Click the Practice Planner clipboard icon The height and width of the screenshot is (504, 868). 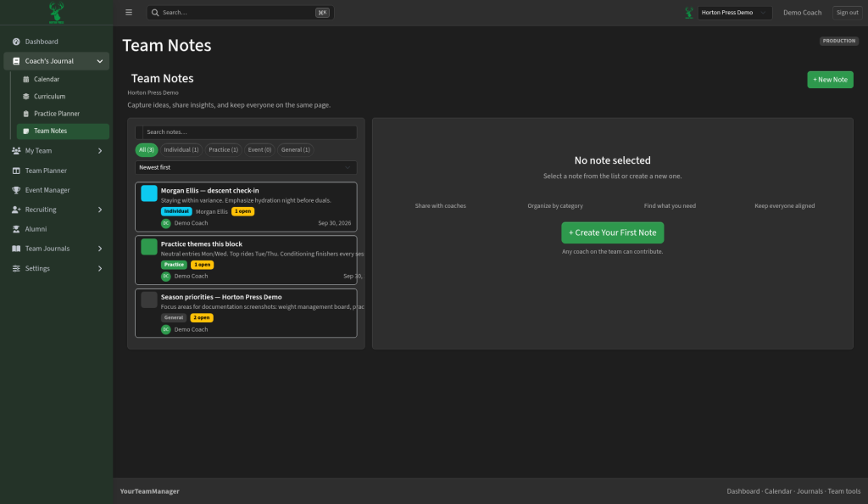[x=26, y=114]
